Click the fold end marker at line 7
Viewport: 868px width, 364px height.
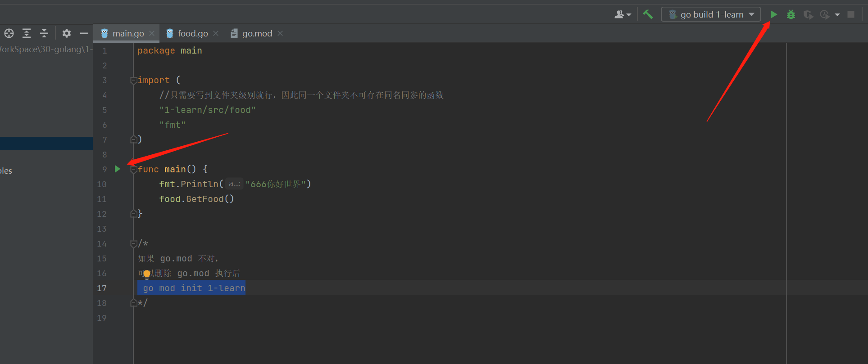click(x=133, y=139)
